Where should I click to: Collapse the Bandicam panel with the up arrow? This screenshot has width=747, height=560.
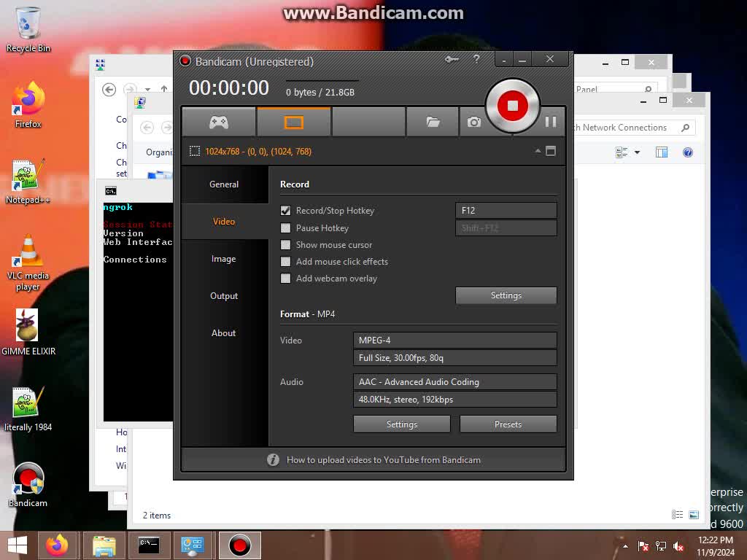538,151
